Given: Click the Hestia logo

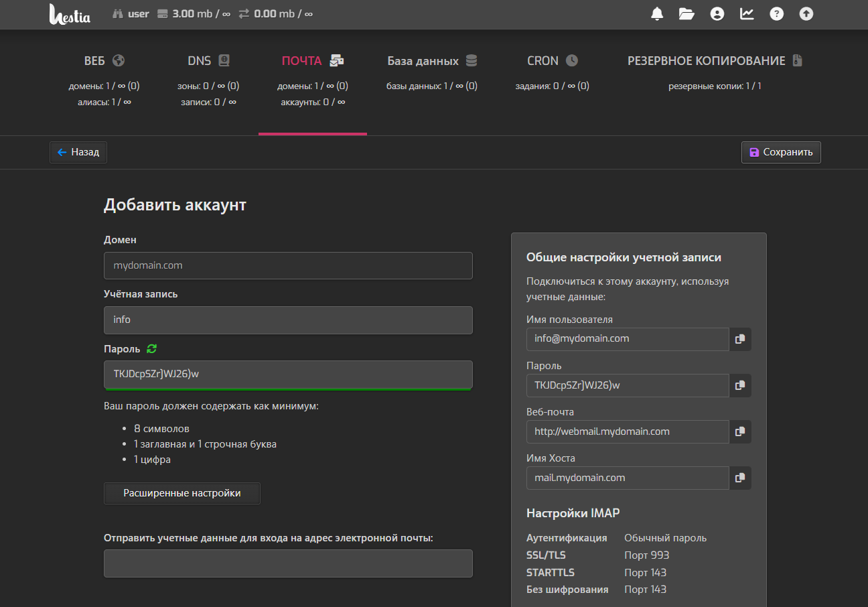Looking at the screenshot, I should coord(70,14).
